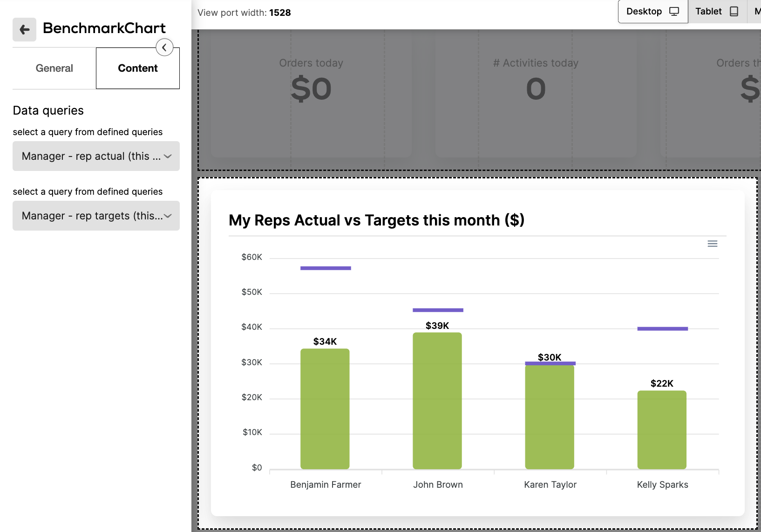
Task: Click the $50K axis label
Action: click(x=251, y=292)
